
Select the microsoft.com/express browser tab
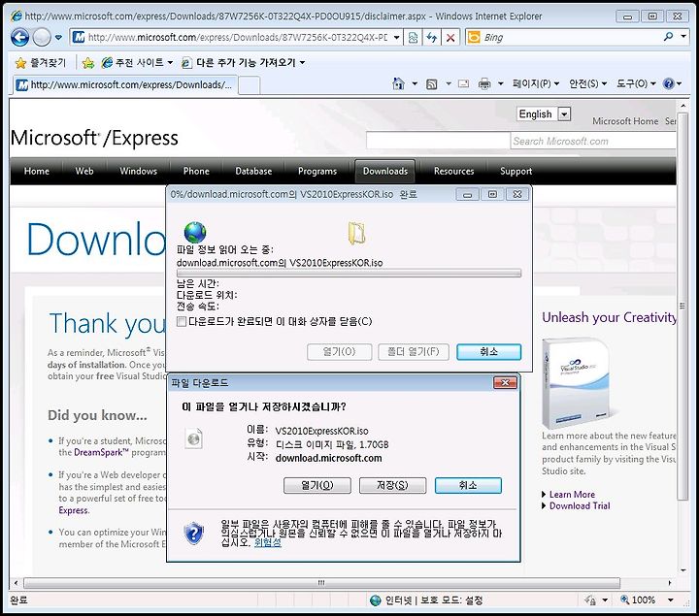coord(125,84)
